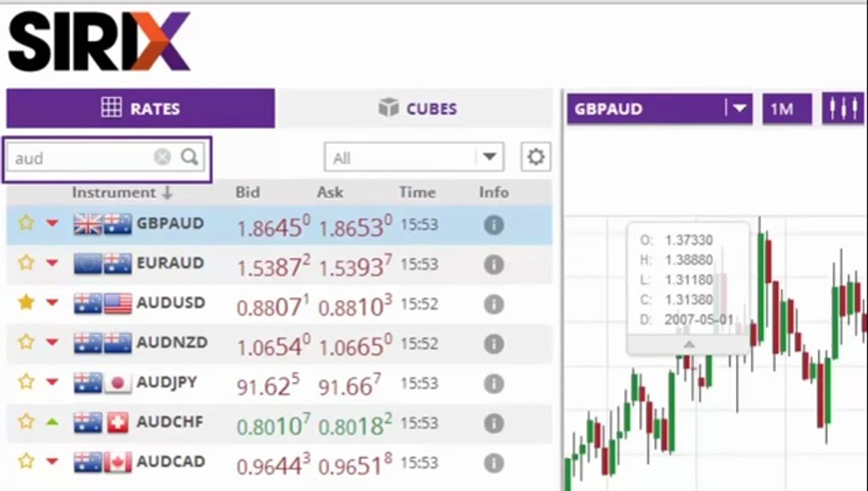The height and width of the screenshot is (491, 868).
Task: Open rates settings gear icon
Action: pos(536,158)
